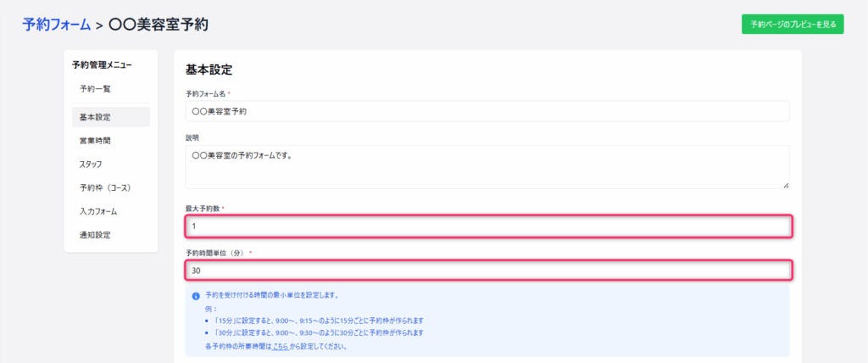
Task: Go to 通知設定 in the sidebar
Action: tap(95, 235)
